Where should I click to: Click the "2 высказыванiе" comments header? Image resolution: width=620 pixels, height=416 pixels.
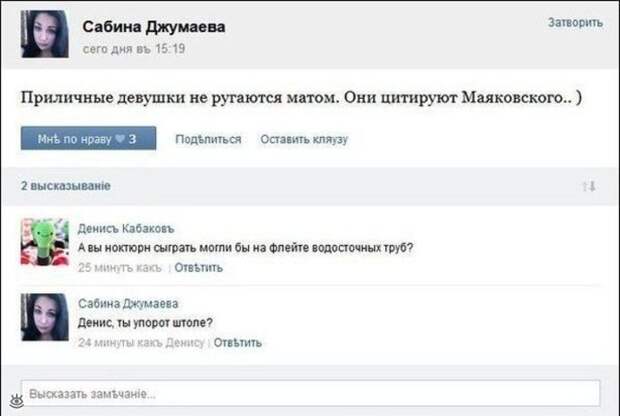click(66, 186)
